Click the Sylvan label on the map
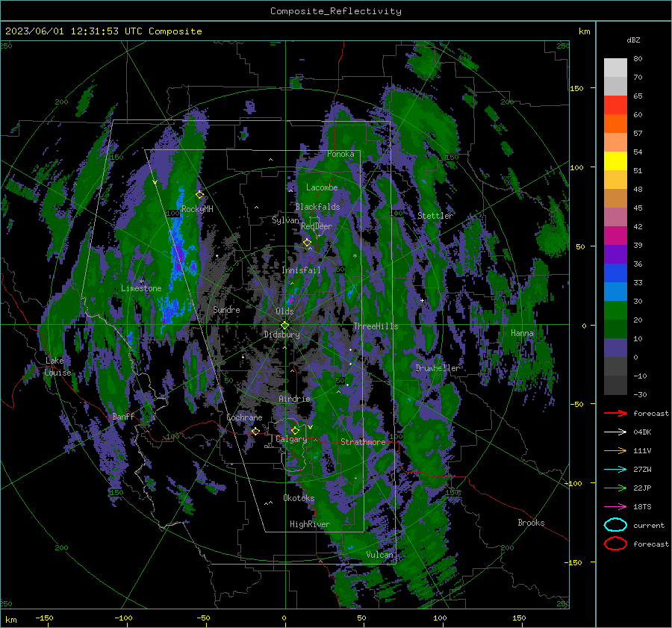 pos(285,220)
